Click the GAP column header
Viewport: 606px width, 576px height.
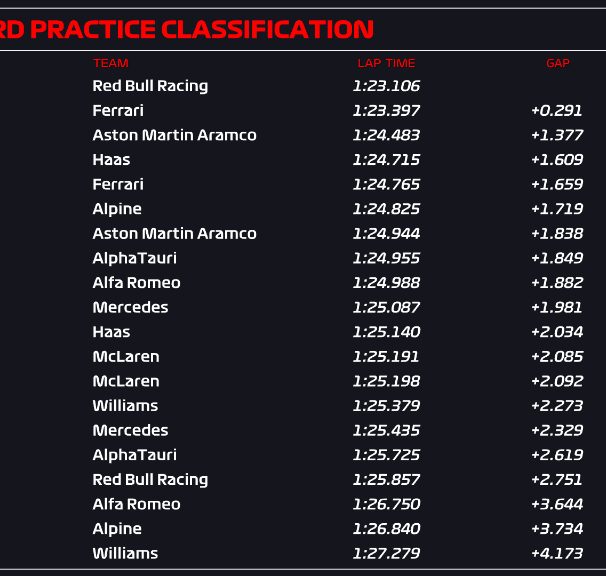(x=558, y=63)
